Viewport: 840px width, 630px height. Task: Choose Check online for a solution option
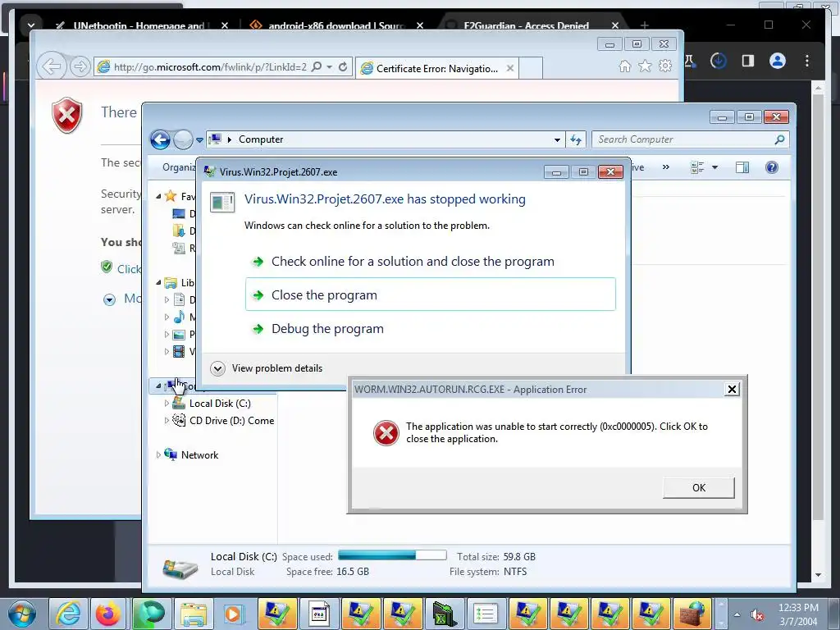tap(413, 262)
